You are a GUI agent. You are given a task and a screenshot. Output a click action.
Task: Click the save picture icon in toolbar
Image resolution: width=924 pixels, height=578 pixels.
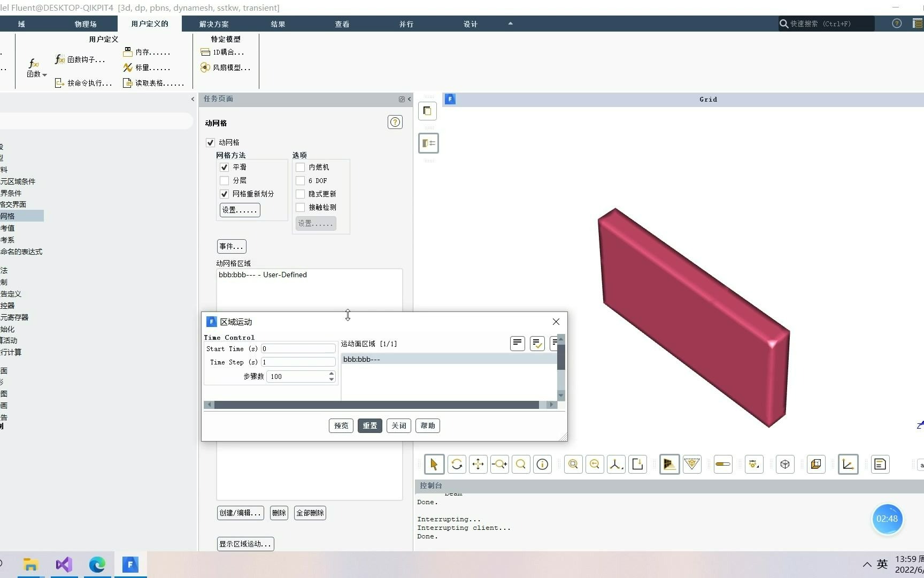pos(637,464)
